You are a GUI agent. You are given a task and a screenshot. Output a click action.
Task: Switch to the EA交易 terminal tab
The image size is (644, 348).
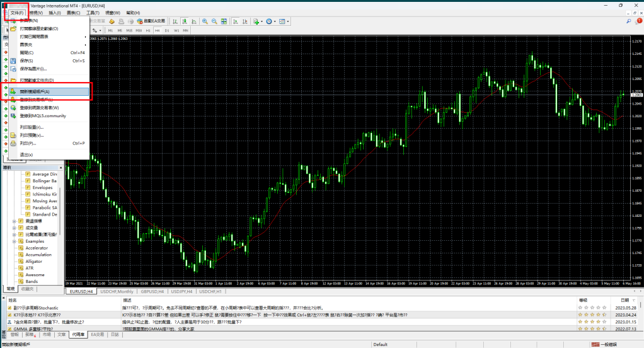[x=96, y=334]
